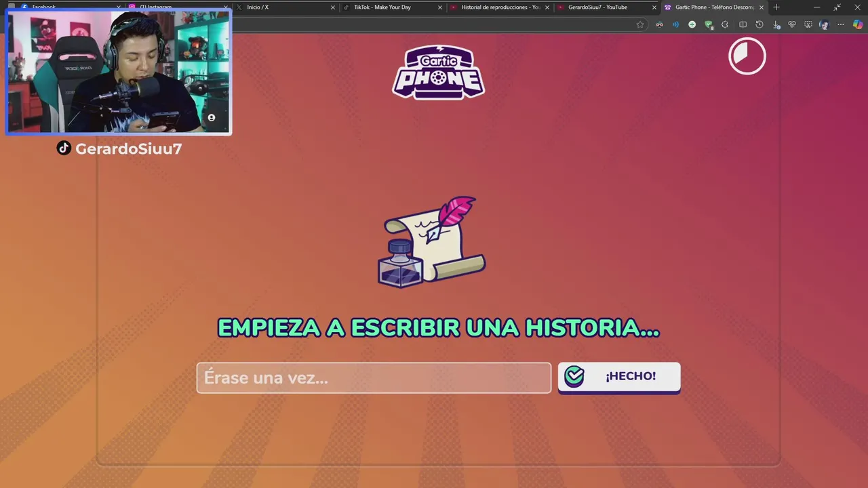Screen dimensions: 868x488
Task: Close the browser window
Action: 857,7
